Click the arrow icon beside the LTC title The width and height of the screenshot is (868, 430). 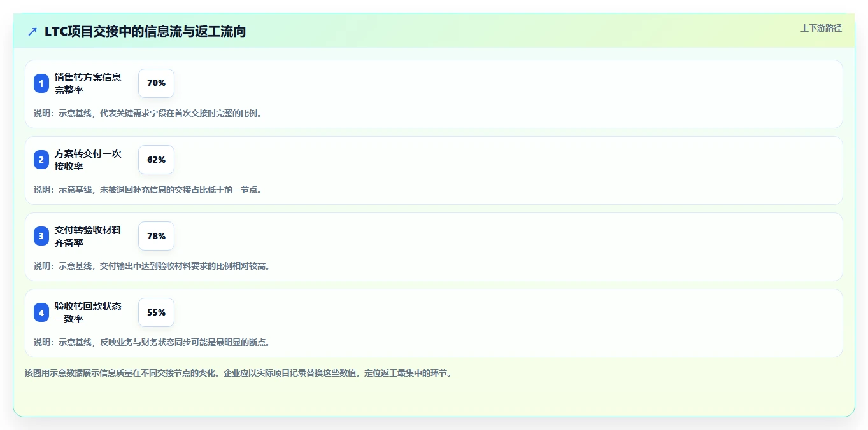[32, 32]
